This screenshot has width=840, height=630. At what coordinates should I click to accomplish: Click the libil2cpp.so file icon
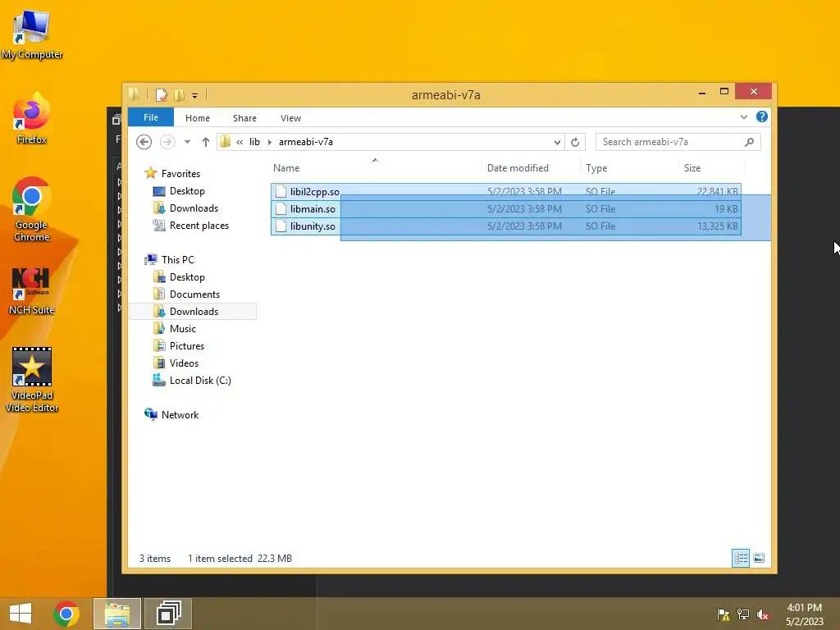281,191
